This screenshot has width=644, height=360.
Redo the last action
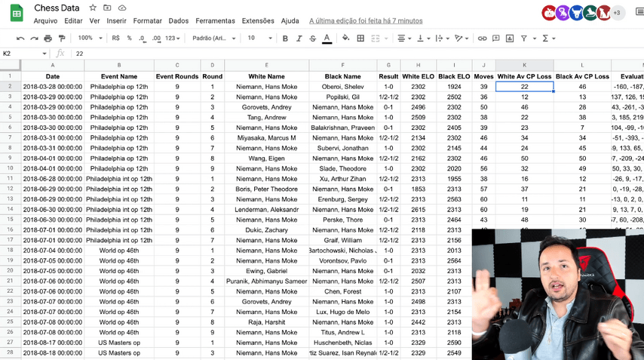34,38
